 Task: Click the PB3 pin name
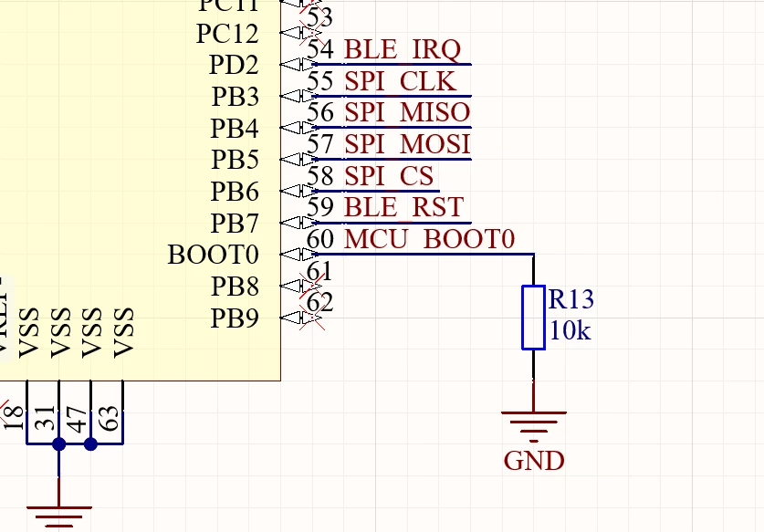(x=235, y=97)
